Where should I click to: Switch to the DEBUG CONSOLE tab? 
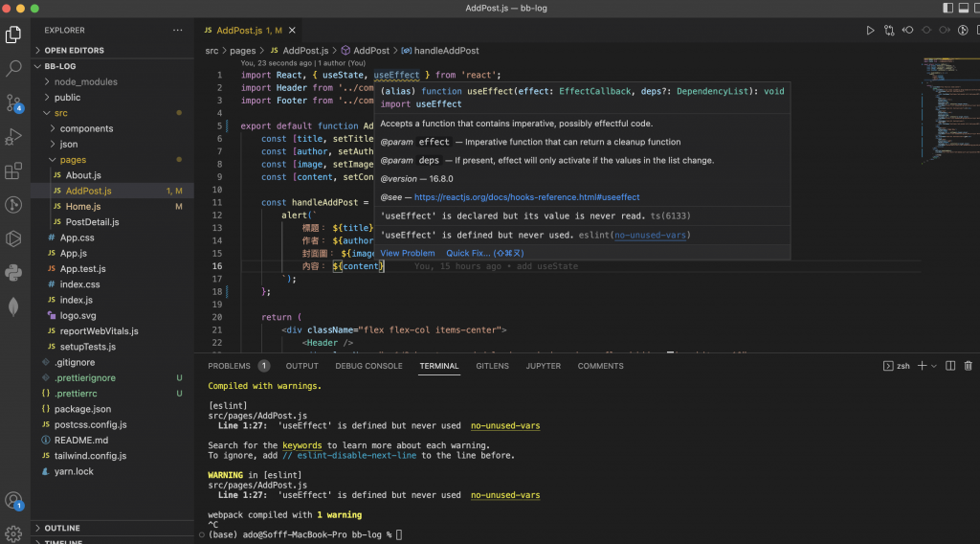[x=368, y=366]
